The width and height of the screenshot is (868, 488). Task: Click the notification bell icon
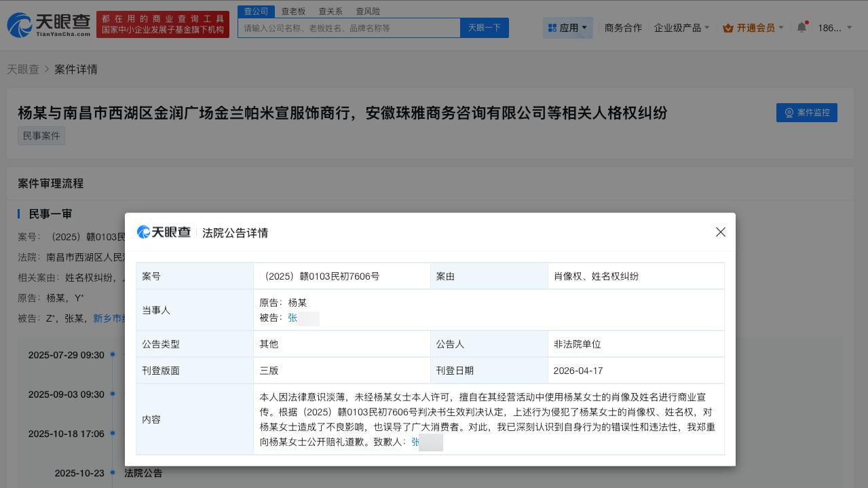pos(801,27)
